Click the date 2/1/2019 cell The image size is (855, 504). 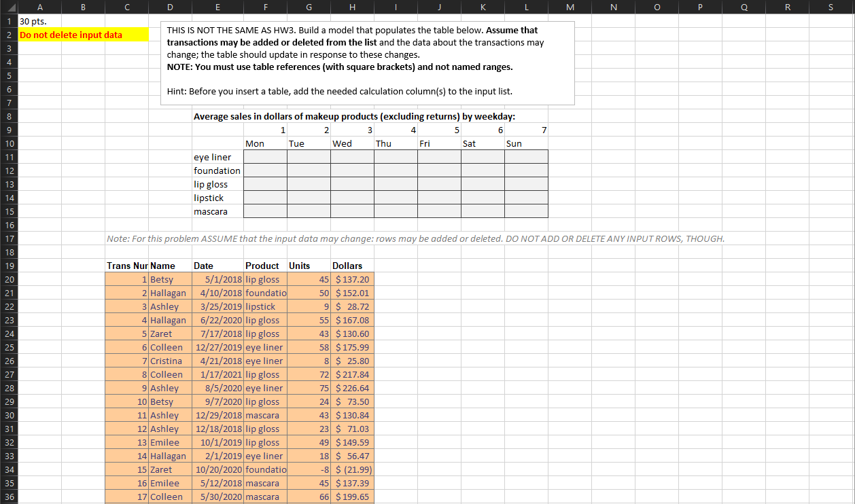pos(217,456)
